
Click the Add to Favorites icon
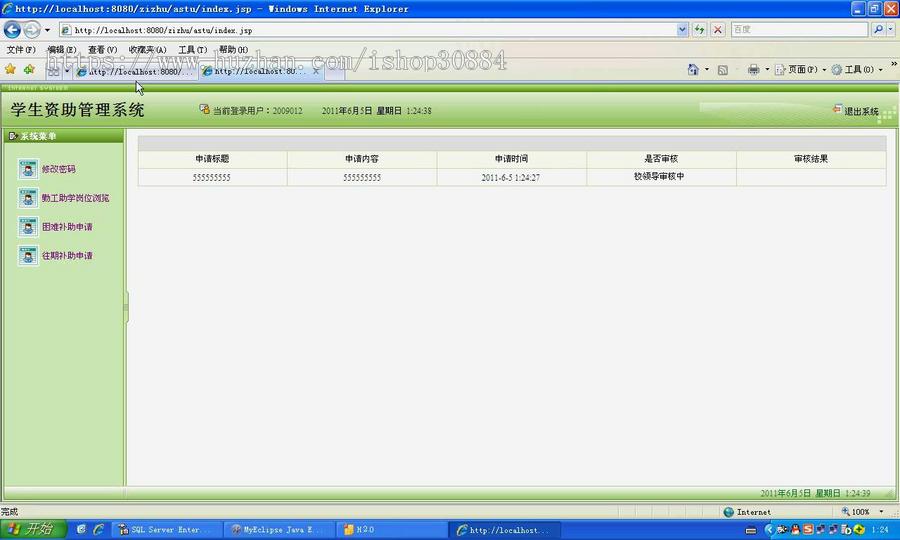click(x=29, y=69)
